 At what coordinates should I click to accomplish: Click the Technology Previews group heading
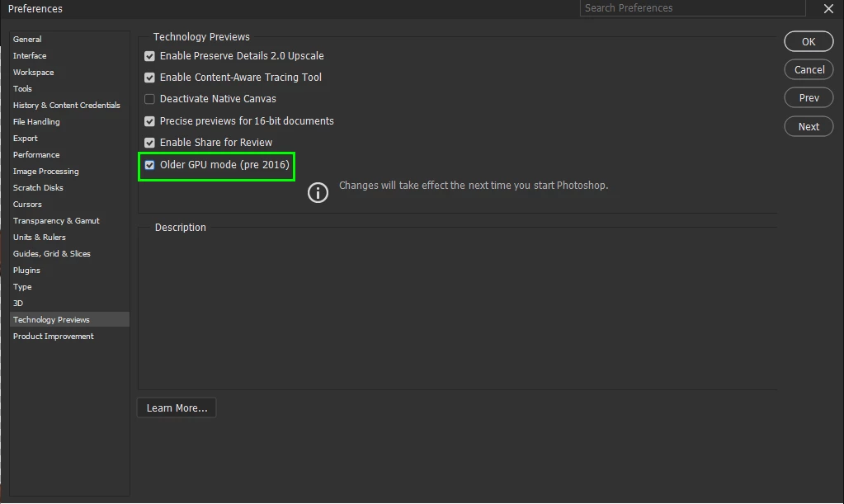[x=201, y=36]
